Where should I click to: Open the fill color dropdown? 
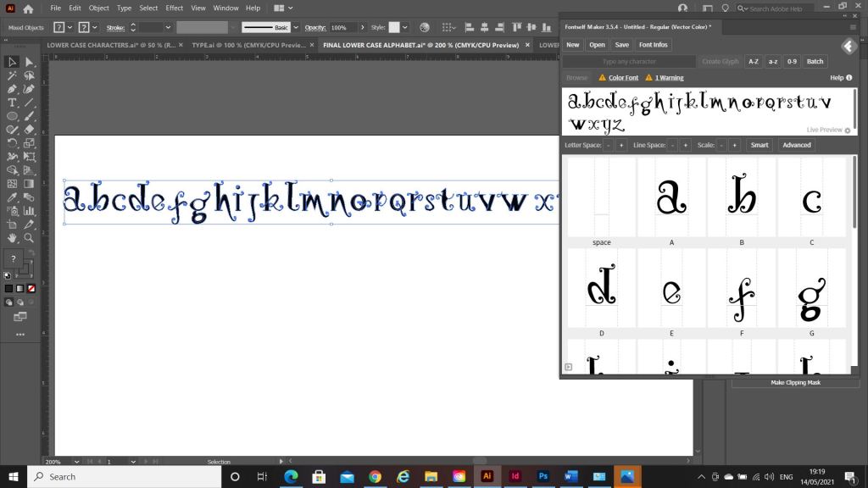coord(70,27)
